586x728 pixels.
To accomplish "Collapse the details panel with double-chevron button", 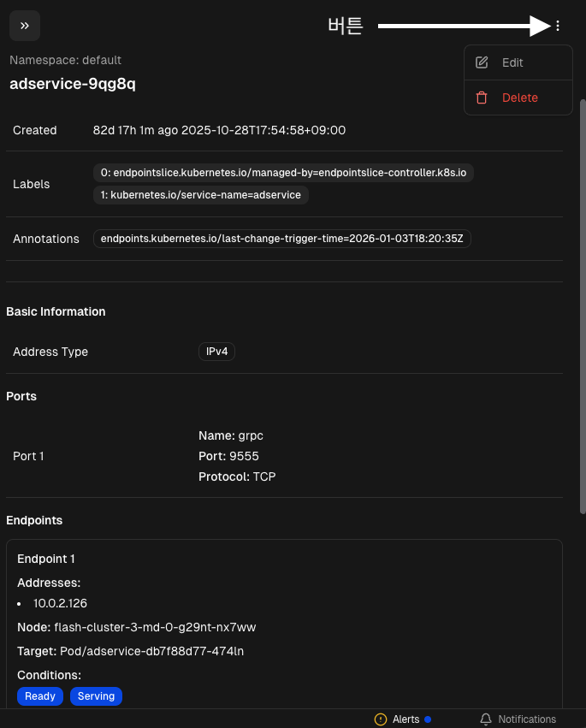I will [x=25, y=26].
